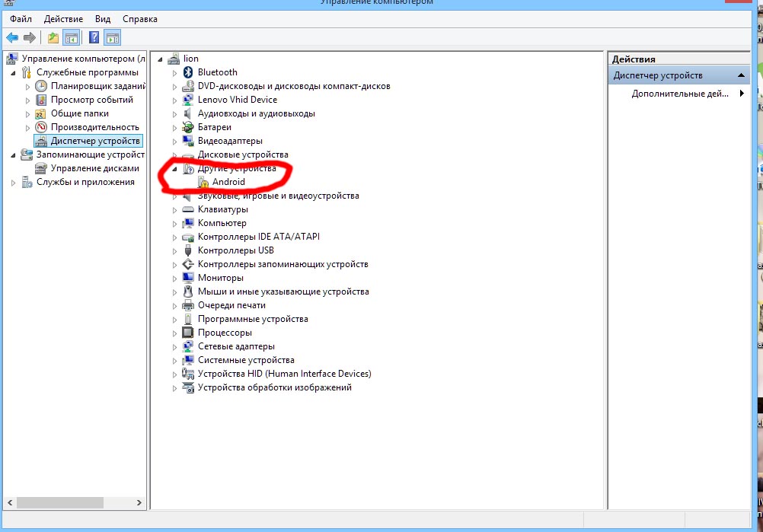Expand the Службы и приложения node

pyautogui.click(x=13, y=183)
